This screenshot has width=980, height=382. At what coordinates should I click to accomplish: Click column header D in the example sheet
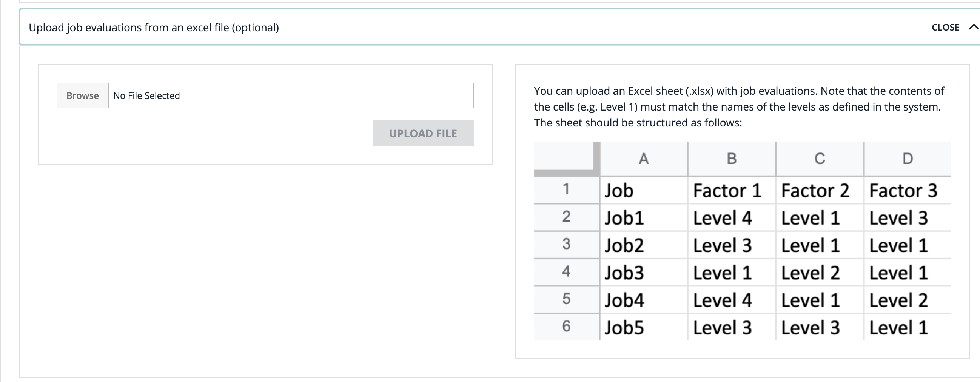pos(908,159)
